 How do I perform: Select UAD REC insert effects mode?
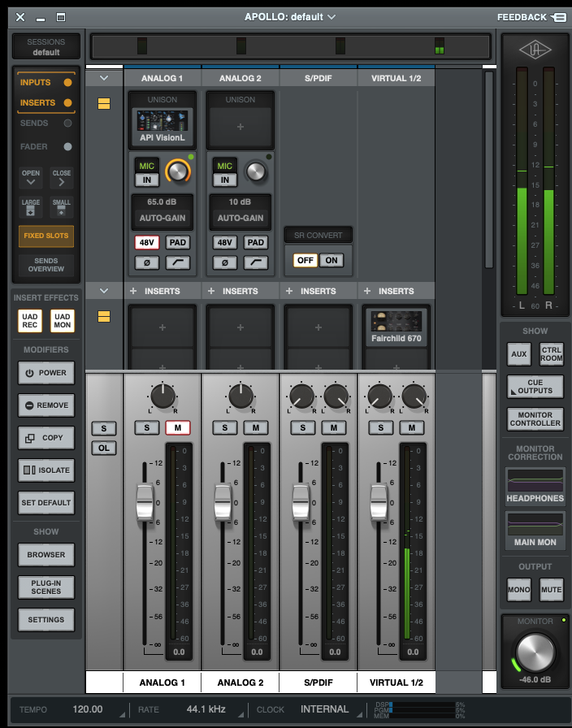tap(30, 321)
